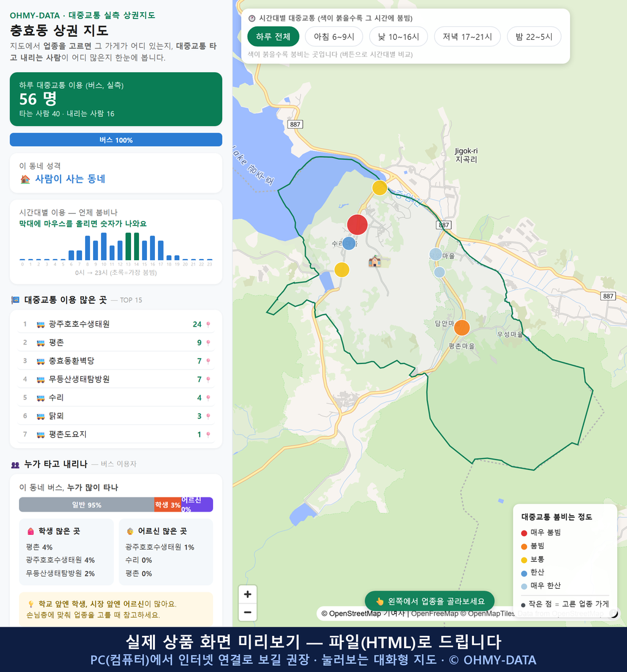
Task: Click the orange 학생 3% segment
Action: pyautogui.click(x=168, y=504)
